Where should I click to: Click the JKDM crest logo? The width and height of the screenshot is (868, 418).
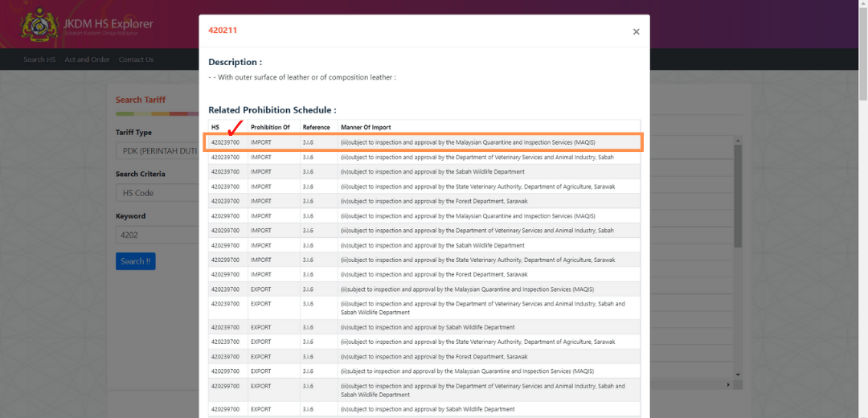click(36, 26)
